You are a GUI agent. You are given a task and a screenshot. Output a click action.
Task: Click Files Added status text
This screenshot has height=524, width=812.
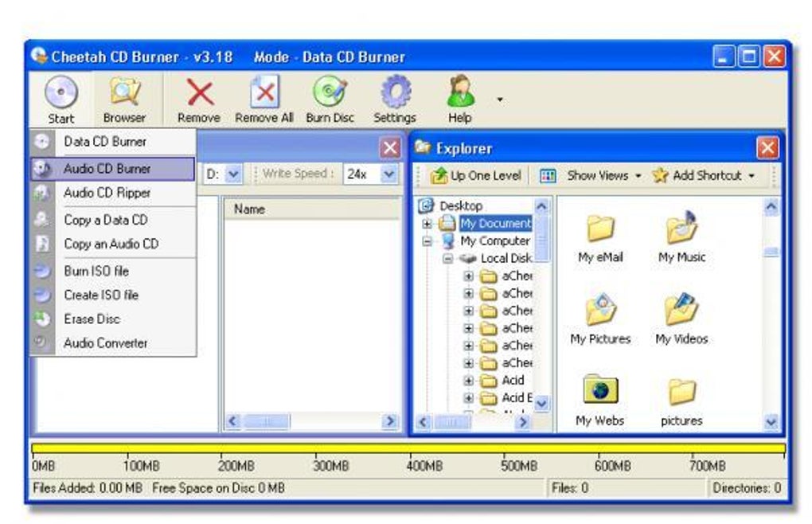click(x=88, y=487)
